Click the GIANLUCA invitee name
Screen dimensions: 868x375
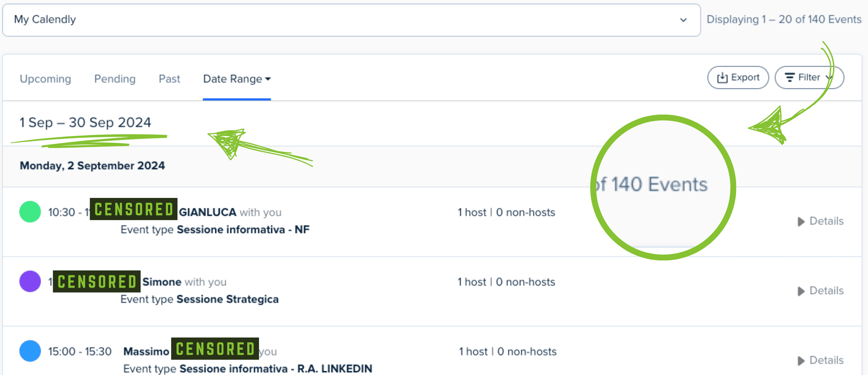click(208, 212)
